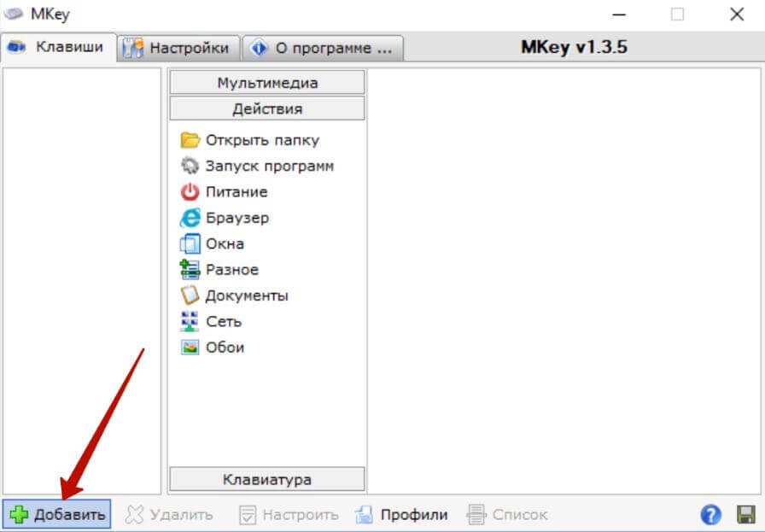The width and height of the screenshot is (765, 532).
Task: Open the help question mark icon
Action: [x=710, y=514]
